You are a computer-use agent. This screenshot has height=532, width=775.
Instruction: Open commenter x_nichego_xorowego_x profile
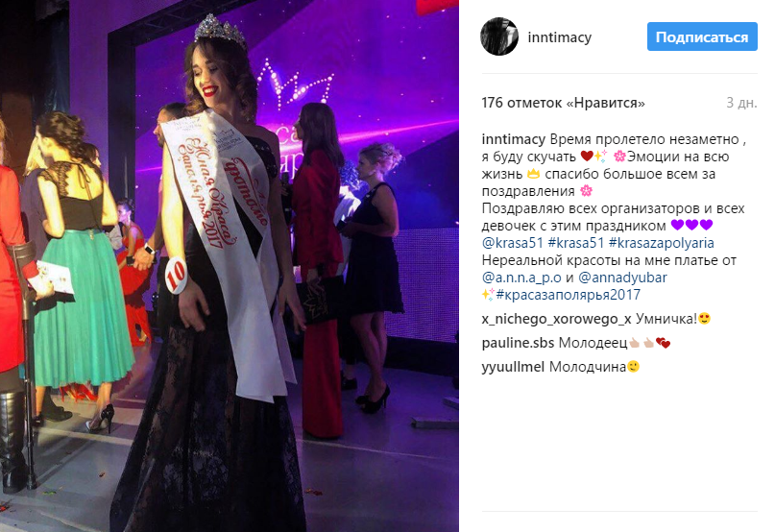point(556,319)
